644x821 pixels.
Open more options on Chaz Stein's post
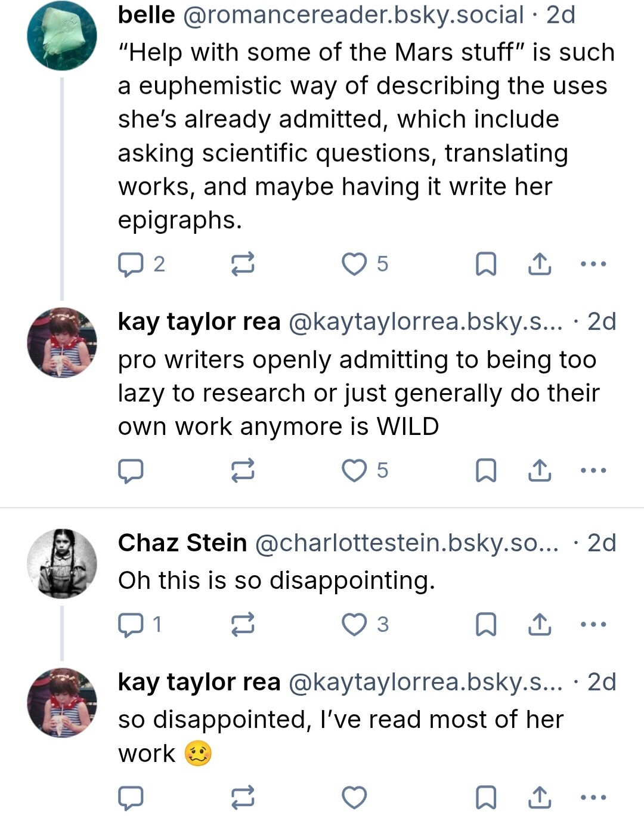coord(593,625)
